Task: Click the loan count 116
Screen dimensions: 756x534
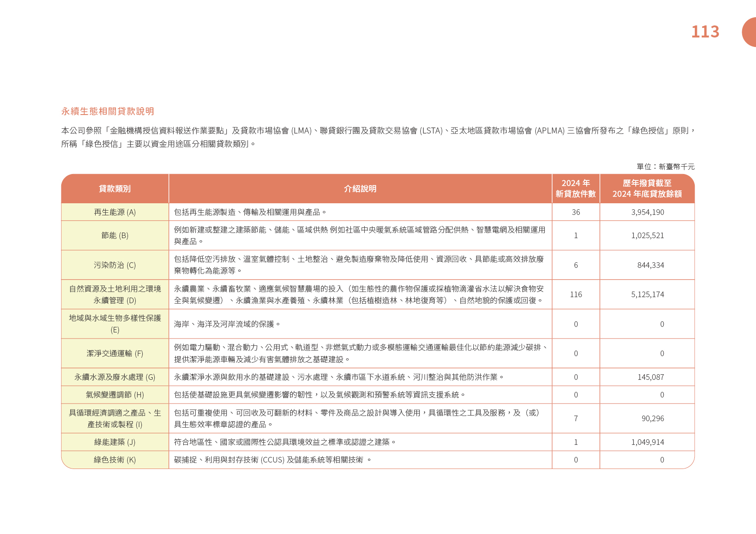Action: pyautogui.click(x=576, y=295)
